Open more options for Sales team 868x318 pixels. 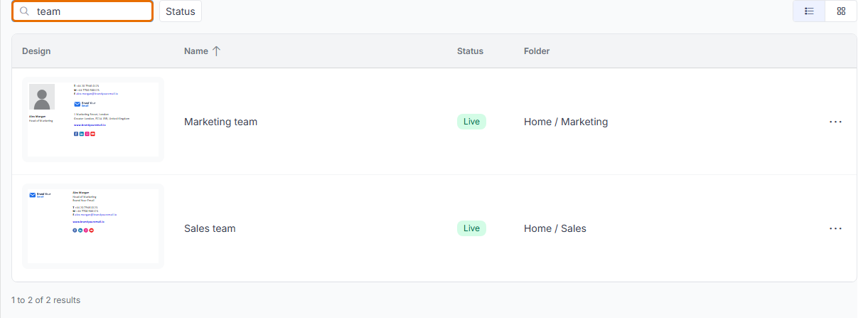(835, 228)
